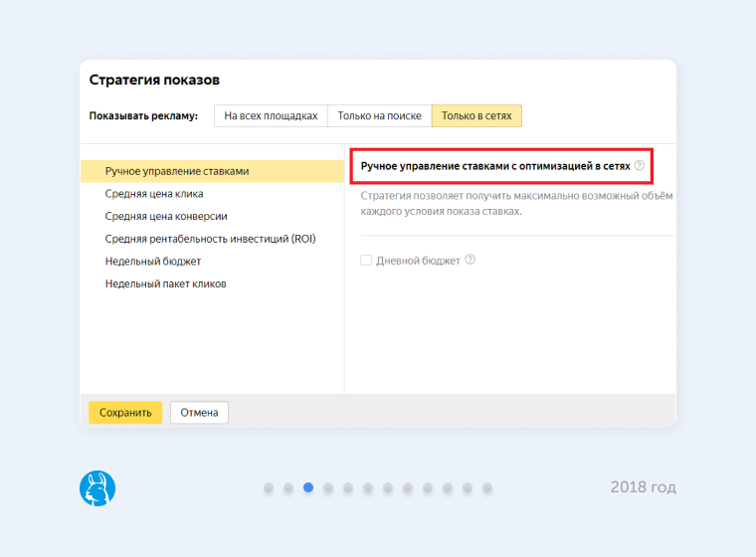
Task: Click the «Стратегия показов» heading
Action: point(154,80)
